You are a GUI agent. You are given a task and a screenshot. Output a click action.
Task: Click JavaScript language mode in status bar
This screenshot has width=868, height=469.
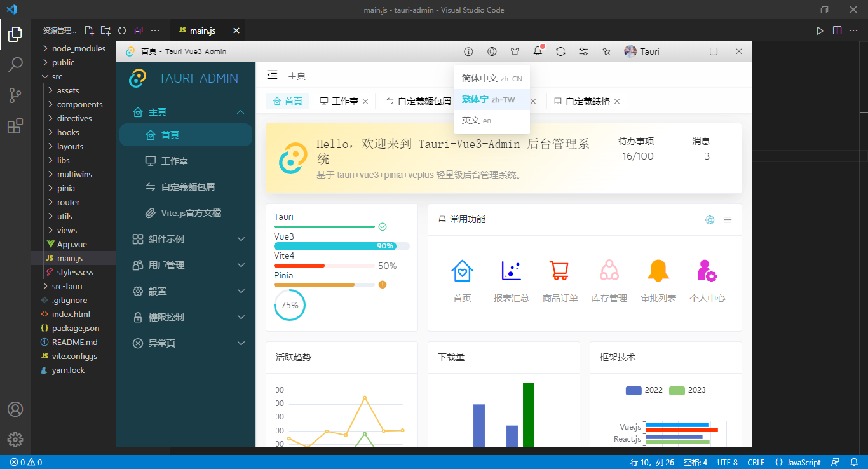(x=798, y=462)
